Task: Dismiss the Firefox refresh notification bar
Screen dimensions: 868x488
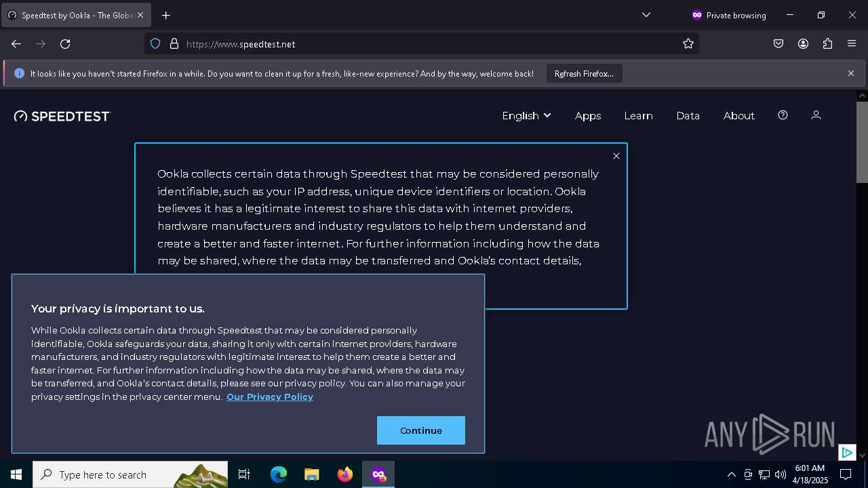Action: tap(851, 73)
